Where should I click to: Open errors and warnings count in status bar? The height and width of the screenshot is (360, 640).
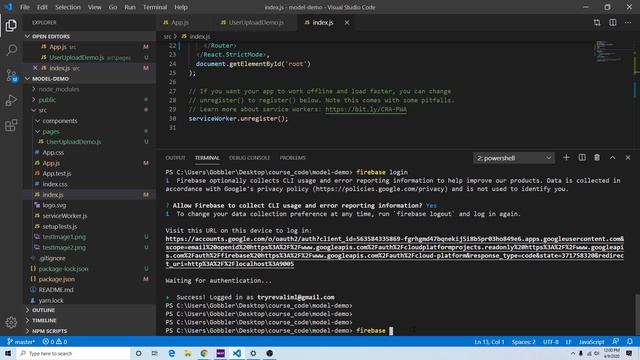55,342
